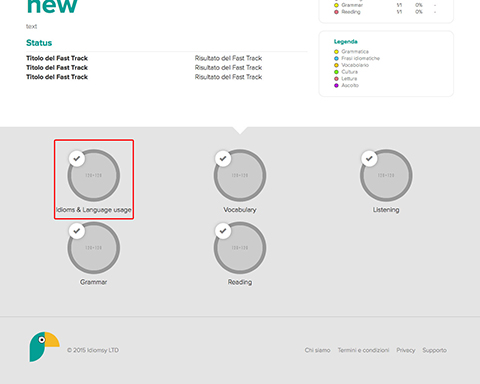Viewport: 480px width, 384px height.
Task: Open Termini e condizioni footer link
Action: [363, 350]
